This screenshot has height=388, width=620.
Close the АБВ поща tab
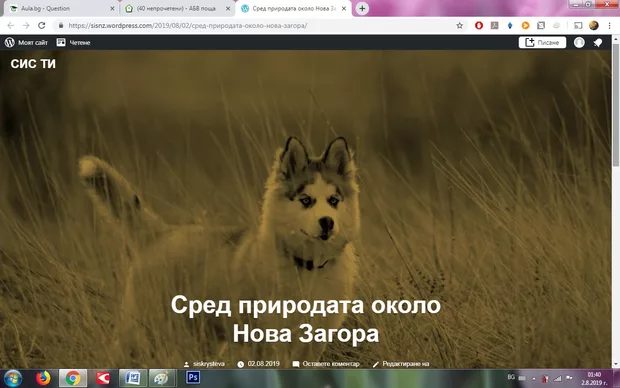(228, 8)
